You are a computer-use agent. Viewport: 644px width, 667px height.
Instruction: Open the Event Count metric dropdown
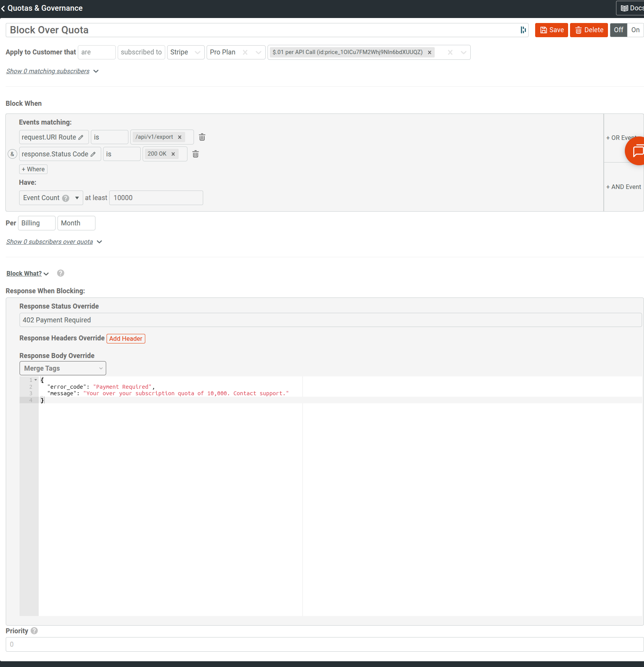tap(77, 198)
